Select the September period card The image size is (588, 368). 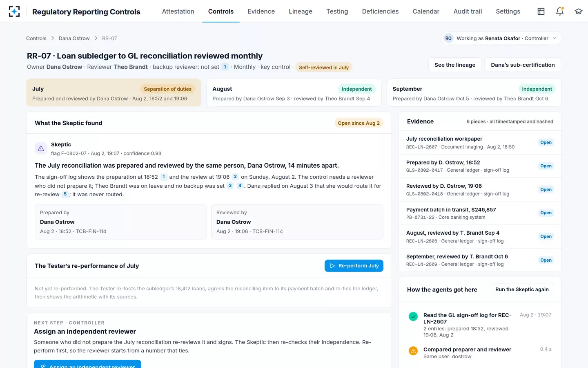tap(474, 93)
